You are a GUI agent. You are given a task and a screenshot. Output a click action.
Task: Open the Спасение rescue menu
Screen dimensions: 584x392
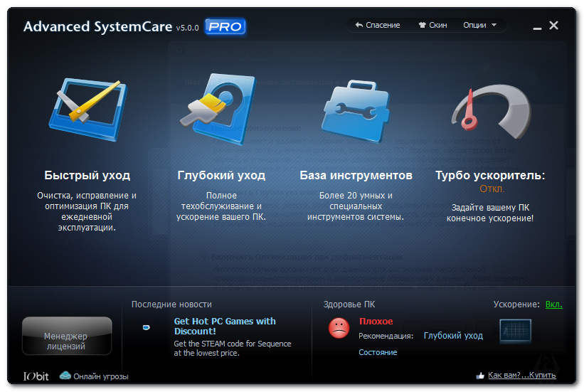(x=378, y=25)
